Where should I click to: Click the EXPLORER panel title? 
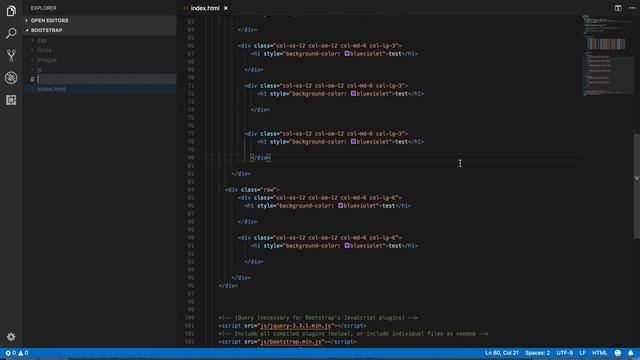point(44,8)
